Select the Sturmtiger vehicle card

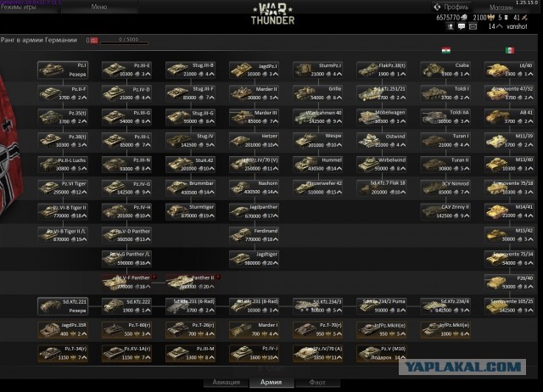point(190,211)
